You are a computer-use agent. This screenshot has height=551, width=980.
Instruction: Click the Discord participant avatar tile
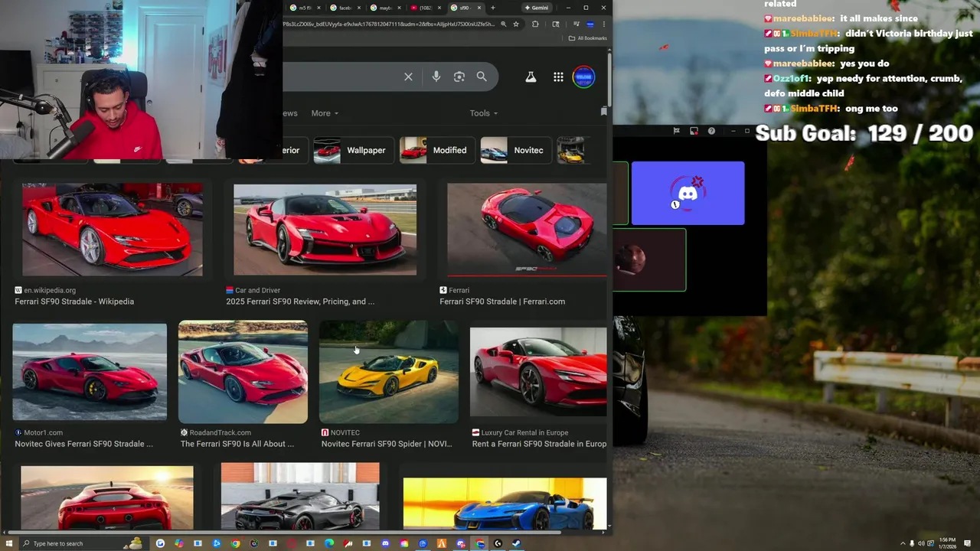click(649, 260)
